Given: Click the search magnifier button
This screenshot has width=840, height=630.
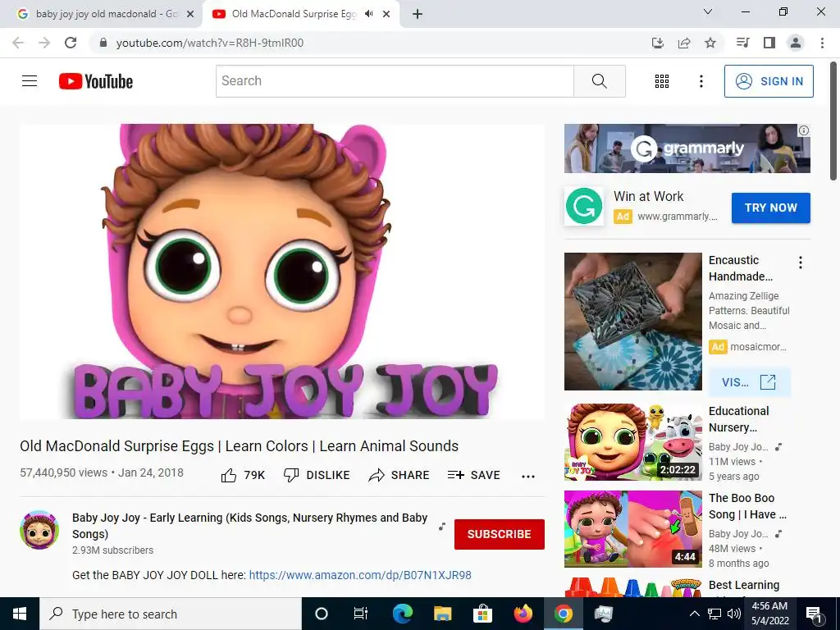Looking at the screenshot, I should (600, 81).
